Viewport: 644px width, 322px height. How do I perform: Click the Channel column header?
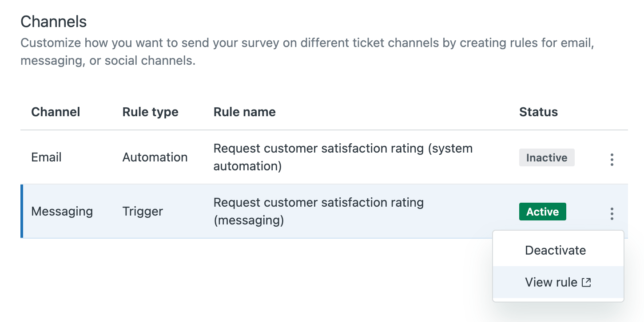[x=56, y=112]
